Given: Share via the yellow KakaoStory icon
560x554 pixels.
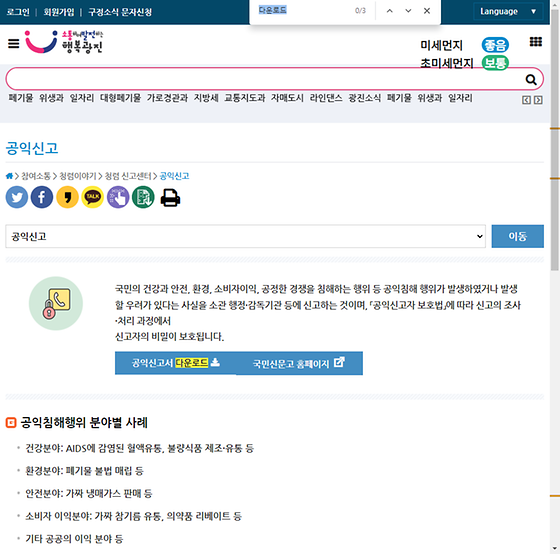Looking at the screenshot, I should tap(67, 197).
